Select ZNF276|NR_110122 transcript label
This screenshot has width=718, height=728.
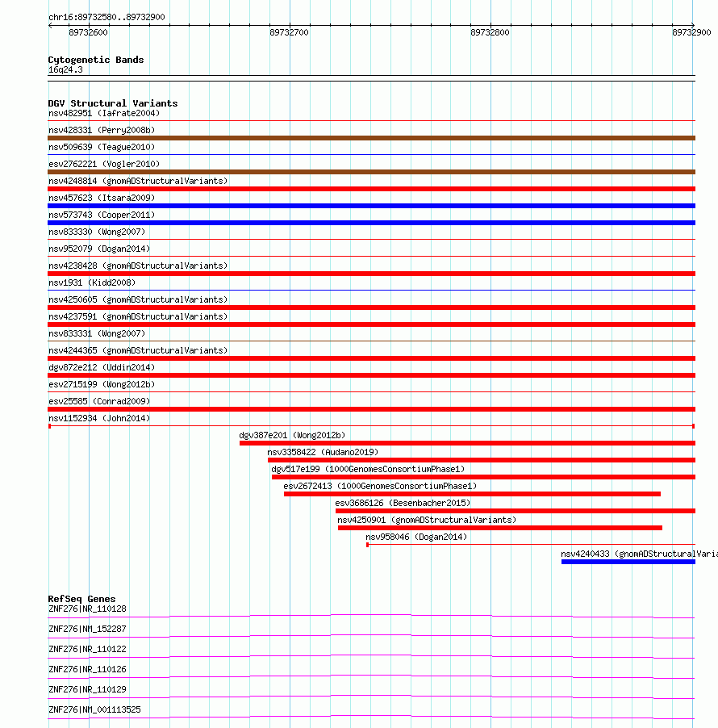(87, 649)
